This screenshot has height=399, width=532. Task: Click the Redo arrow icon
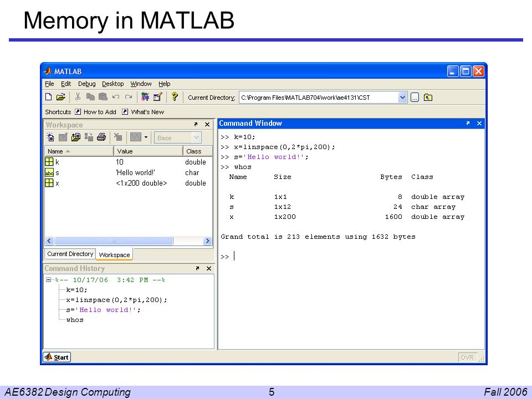128,97
